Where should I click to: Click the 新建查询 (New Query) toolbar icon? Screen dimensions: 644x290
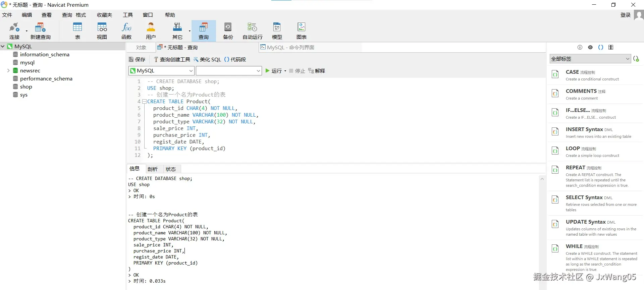(40, 31)
